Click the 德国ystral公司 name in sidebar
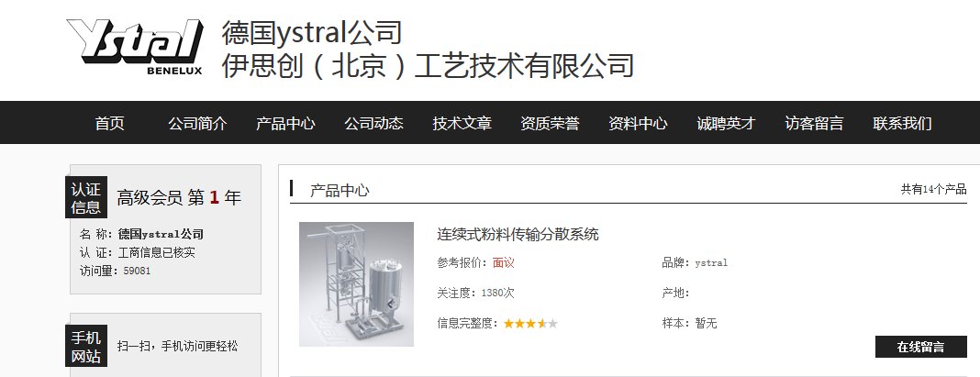980x377 pixels. pyautogui.click(x=161, y=235)
